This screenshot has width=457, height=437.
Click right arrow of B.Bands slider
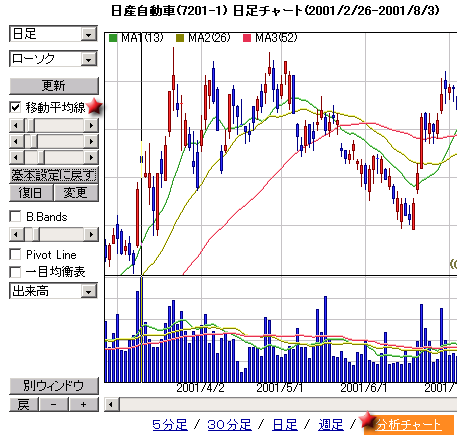point(91,235)
